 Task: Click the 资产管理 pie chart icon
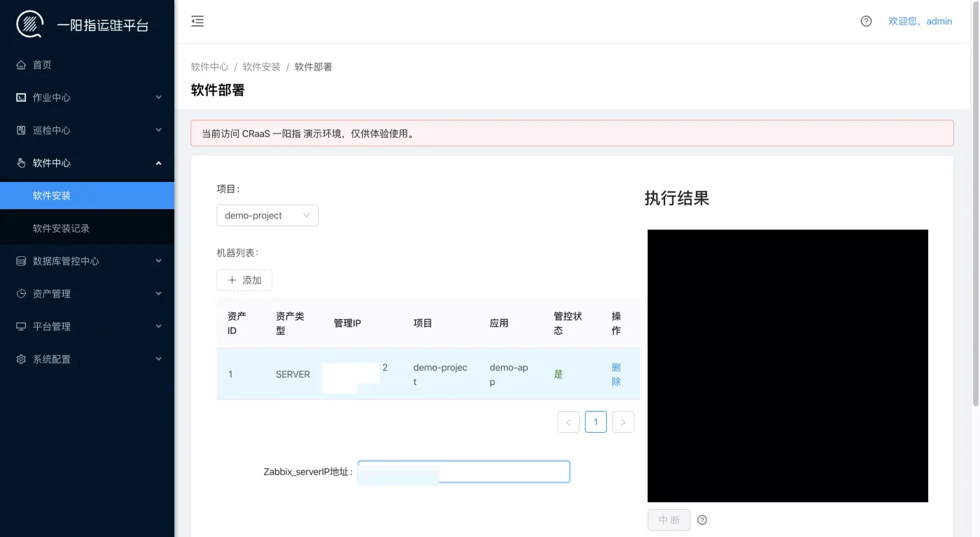pyautogui.click(x=21, y=294)
